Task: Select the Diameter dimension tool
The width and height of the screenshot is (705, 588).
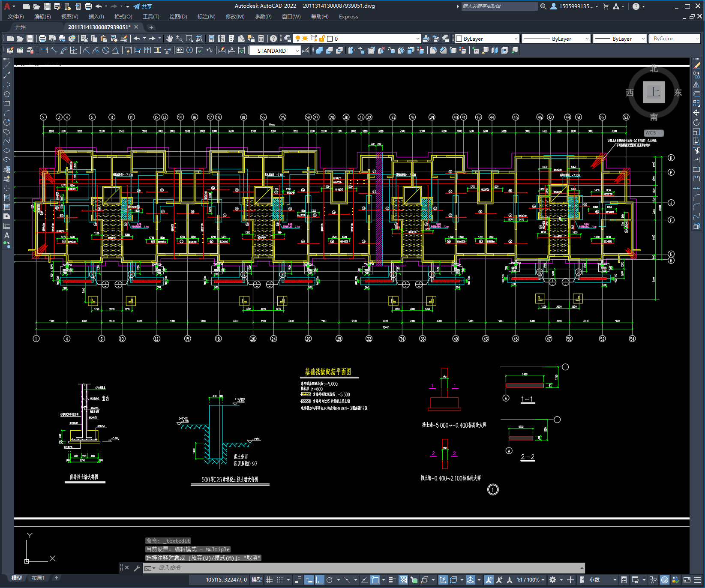Action: pyautogui.click(x=106, y=50)
